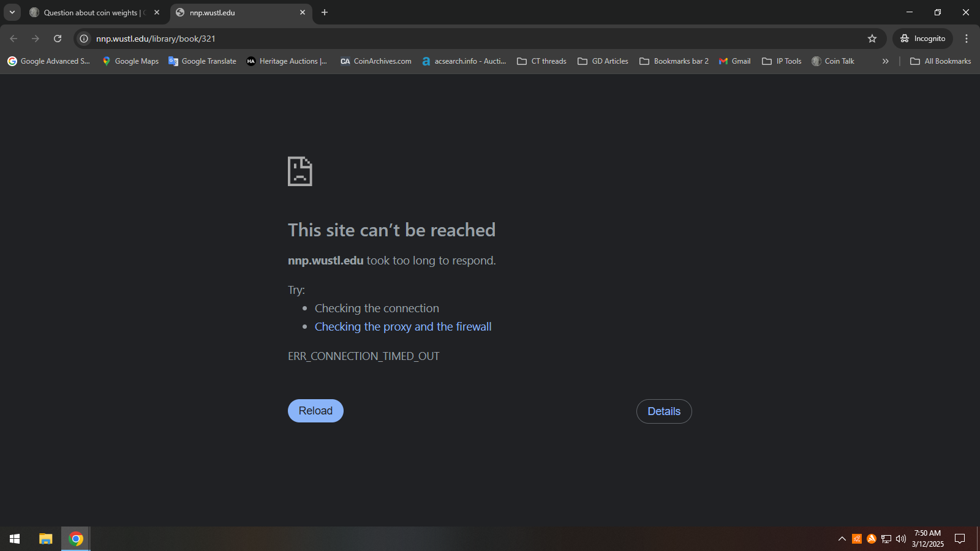Reload page using toolbar refresh icon
Screen dimensions: 980x551
[x=58, y=39]
